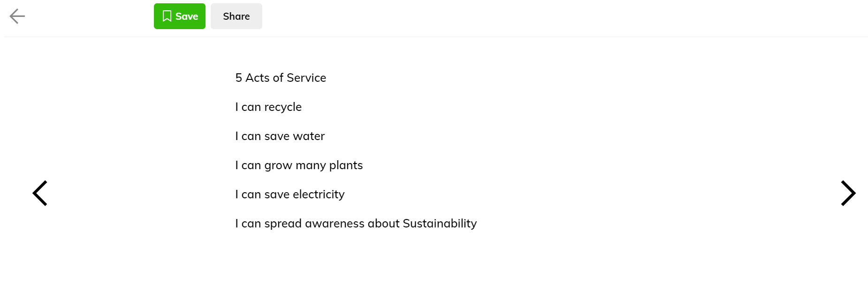Click the word "Sustainability"
The image size is (868, 297).
pyautogui.click(x=440, y=224)
